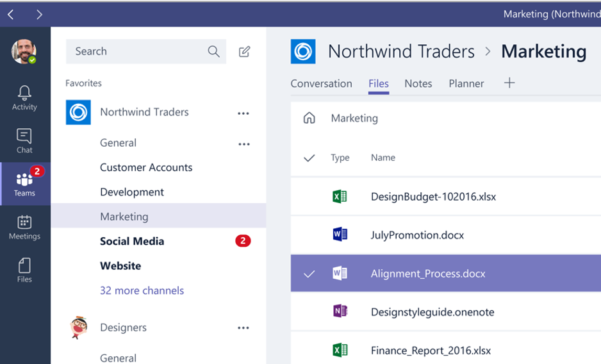Click the Northwind Traders header logo
The image size is (601, 364).
(303, 51)
